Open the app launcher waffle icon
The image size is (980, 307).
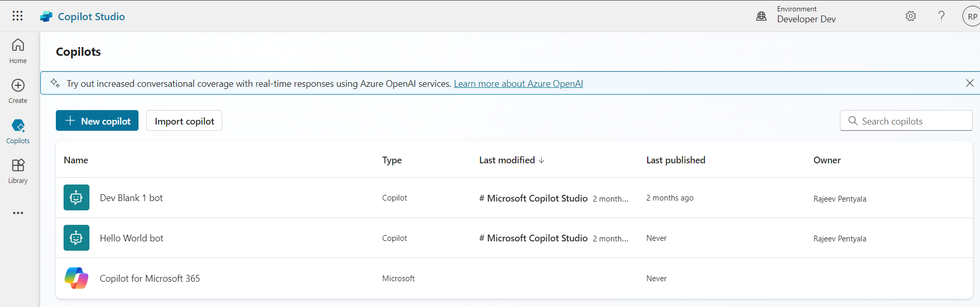18,16
